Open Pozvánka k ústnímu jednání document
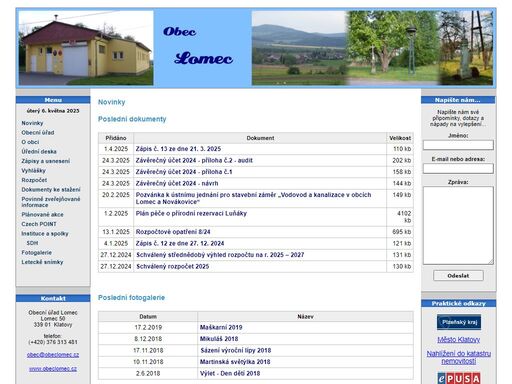 coord(253,198)
